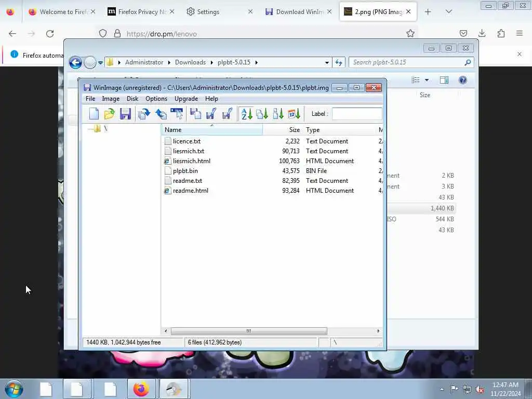Open a new Firefox tab with plus button

428,12
